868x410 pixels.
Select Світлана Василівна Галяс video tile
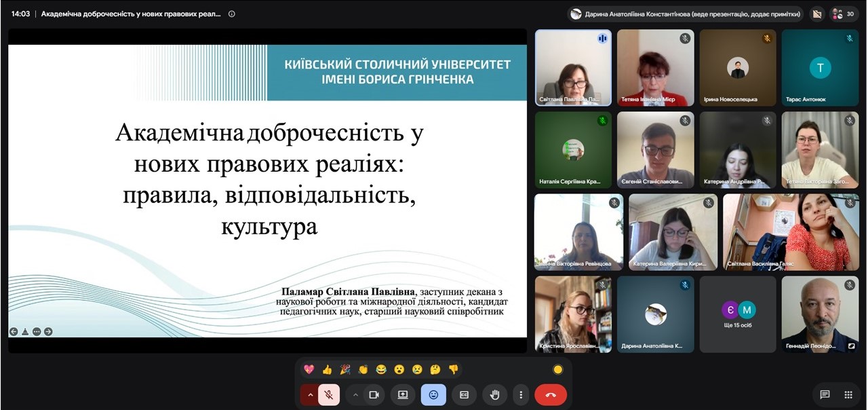(791, 232)
